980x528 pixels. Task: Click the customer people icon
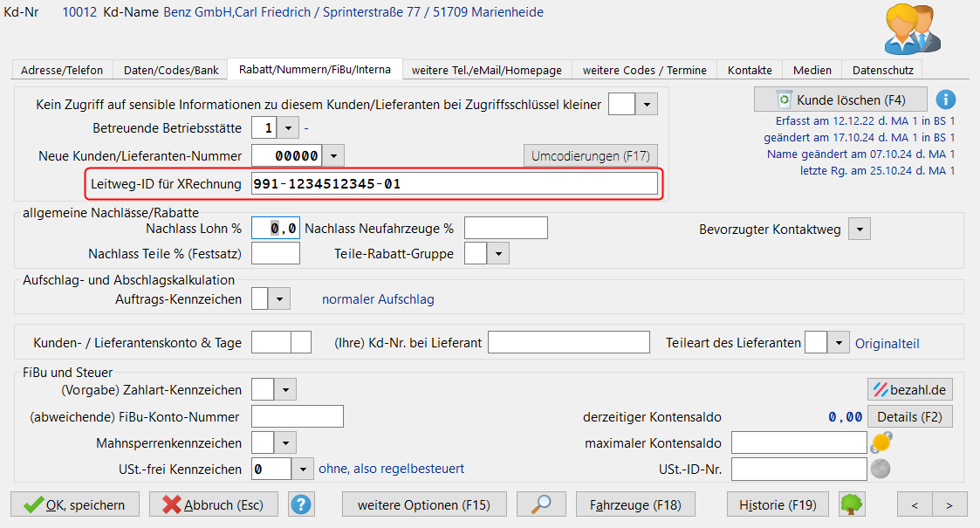click(912, 30)
